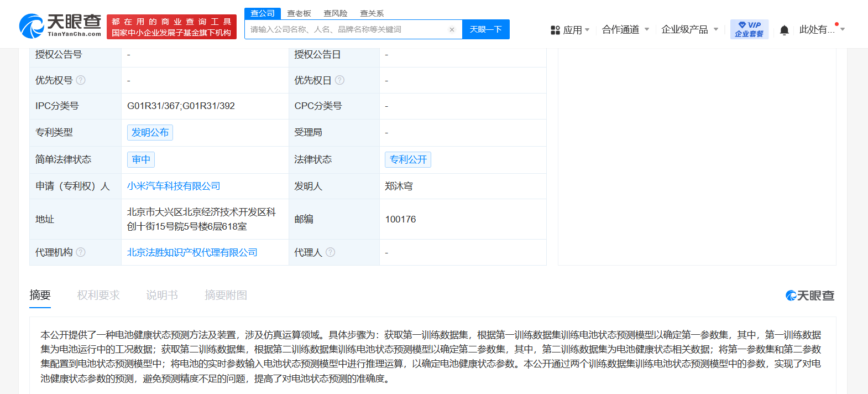Image resolution: width=868 pixels, height=394 pixels.
Task: Select the IPC value G01R31/367;G01R31/392
Action: pyautogui.click(x=181, y=106)
